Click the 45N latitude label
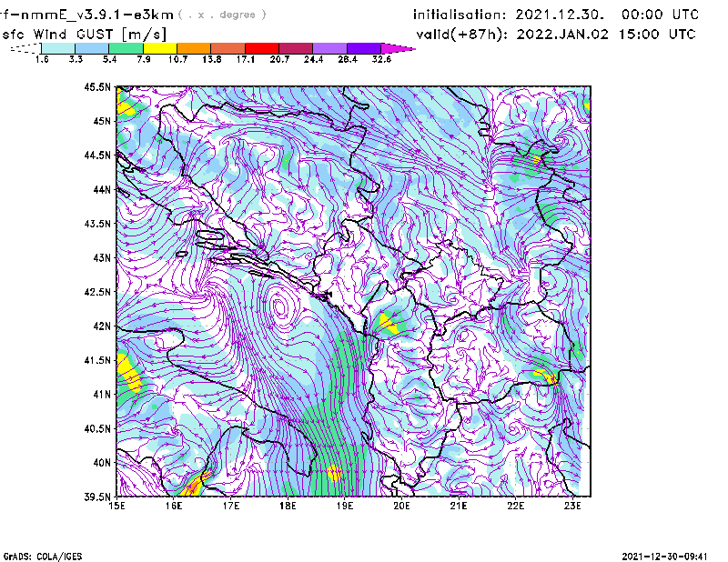Screen dimensions: 728x562 coord(102,121)
